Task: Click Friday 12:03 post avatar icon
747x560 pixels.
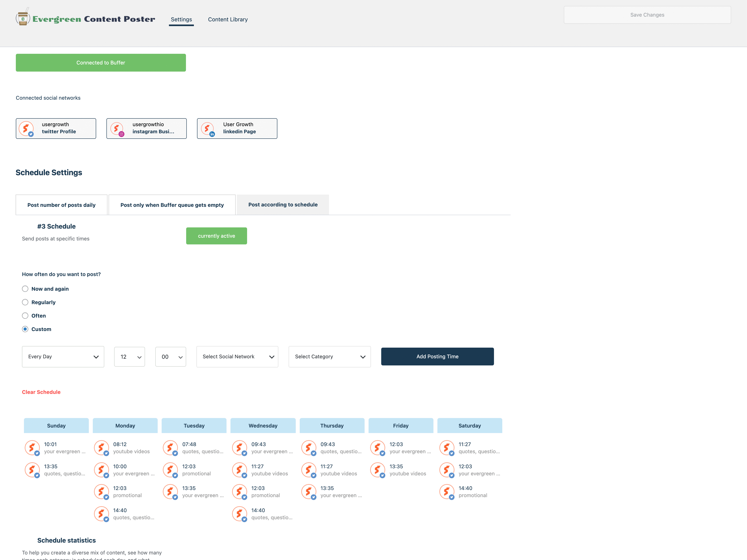Action: click(x=377, y=448)
